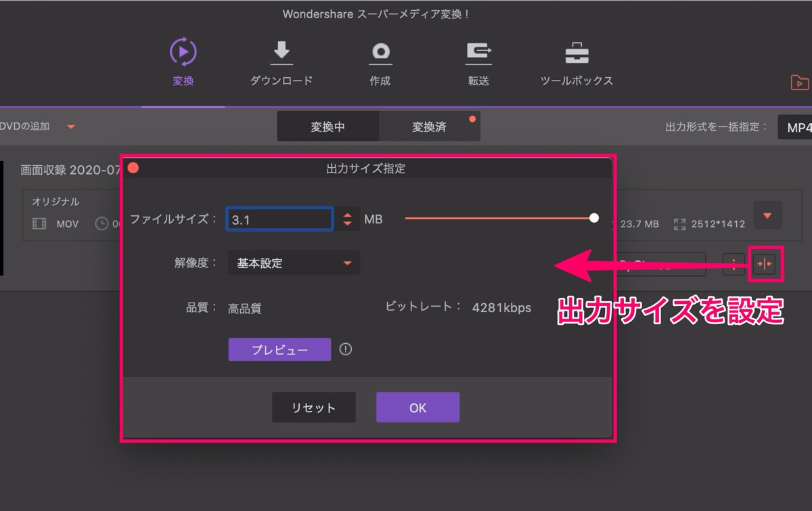
Task: Confirm with the OK button
Action: tap(418, 407)
